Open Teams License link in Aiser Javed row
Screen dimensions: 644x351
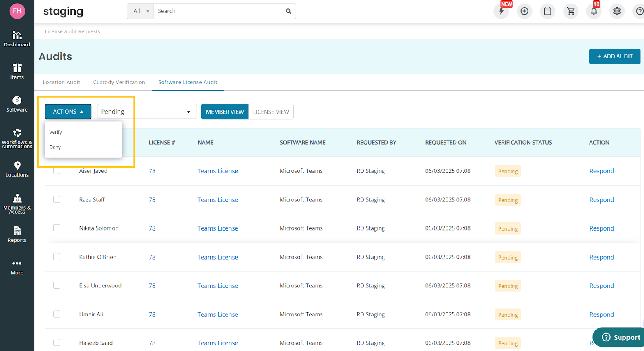click(x=218, y=171)
